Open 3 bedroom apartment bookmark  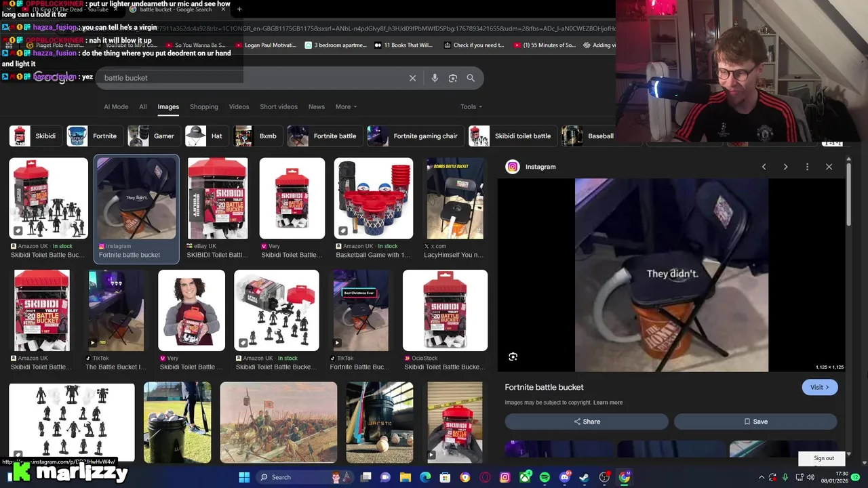click(x=336, y=45)
